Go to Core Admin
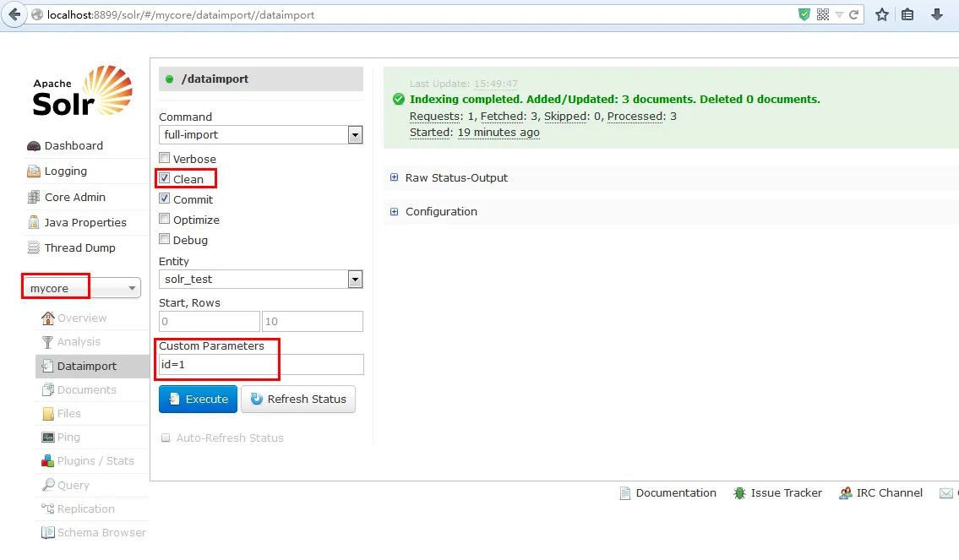This screenshot has height=560, width=959. pyautogui.click(x=74, y=197)
